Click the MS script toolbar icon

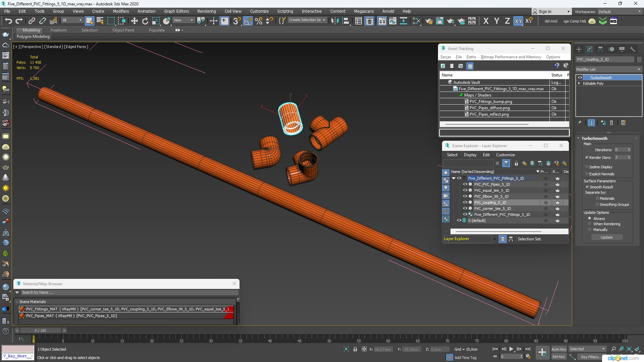pos(613,21)
